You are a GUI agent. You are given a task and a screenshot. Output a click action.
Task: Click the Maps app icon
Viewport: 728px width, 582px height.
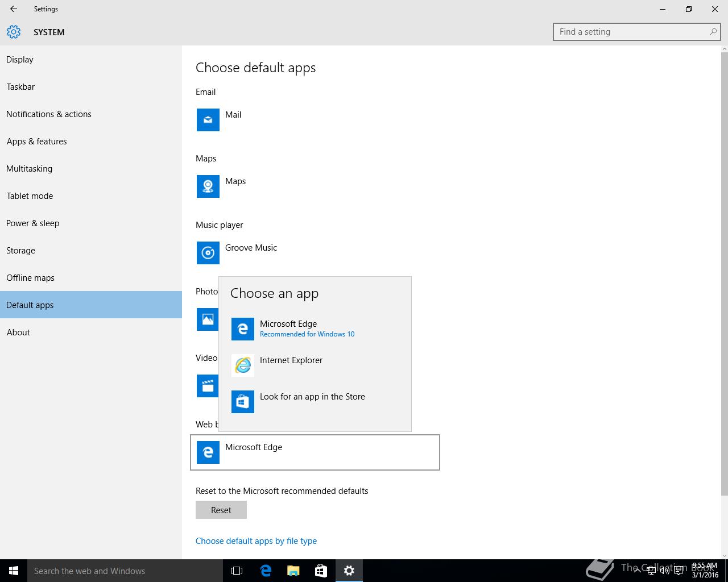208,186
